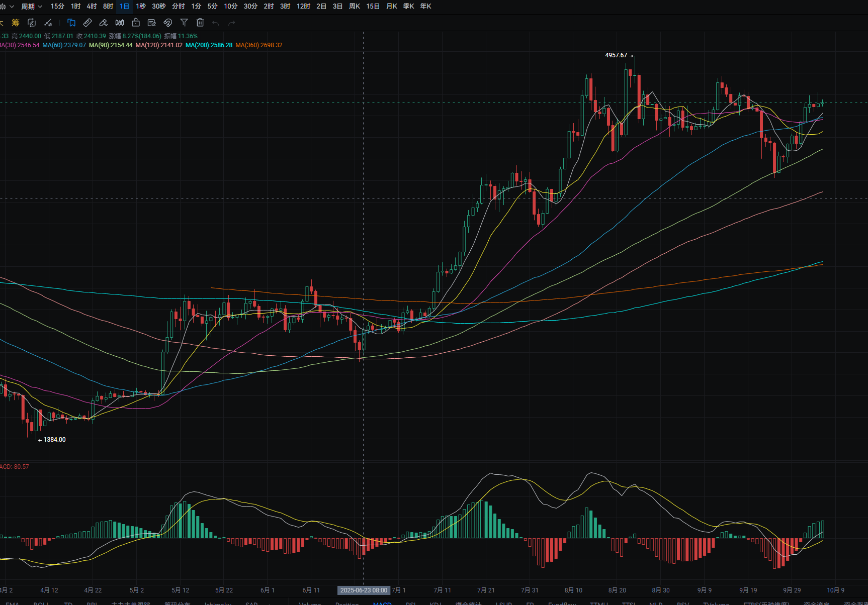Click the MA(200) indicator label
868x605 pixels.
tap(209, 45)
